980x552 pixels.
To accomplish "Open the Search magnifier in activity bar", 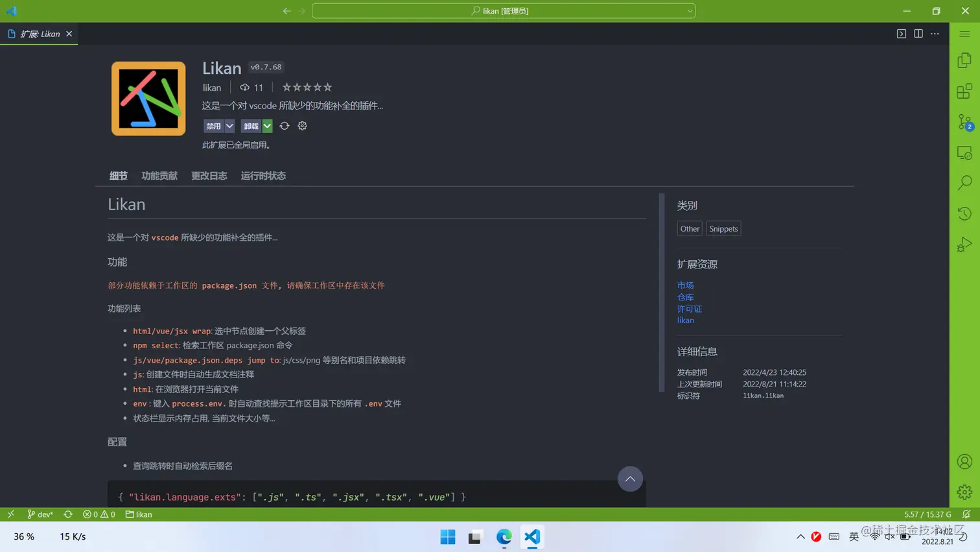I will pyautogui.click(x=964, y=183).
